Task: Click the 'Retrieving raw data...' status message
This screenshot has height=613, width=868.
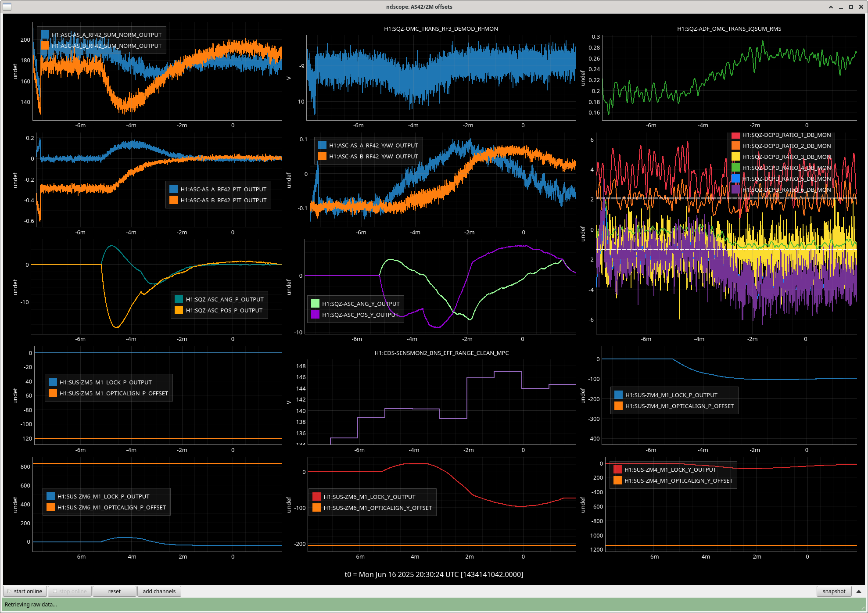Action: (x=31, y=605)
